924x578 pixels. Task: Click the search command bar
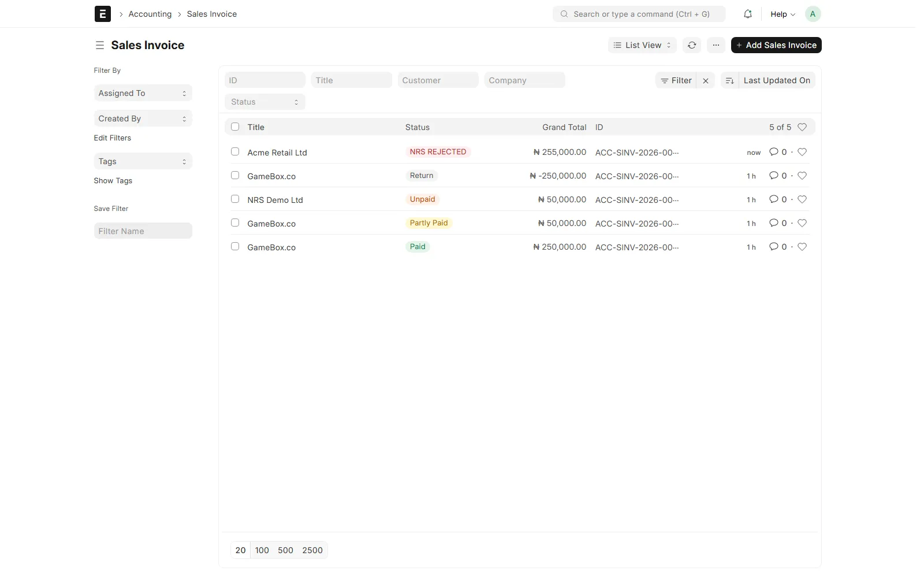point(639,14)
